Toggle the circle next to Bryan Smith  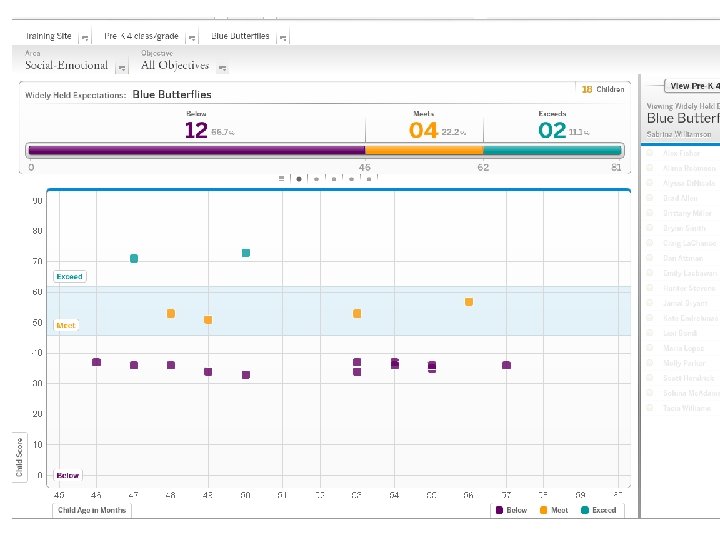[x=650, y=228]
